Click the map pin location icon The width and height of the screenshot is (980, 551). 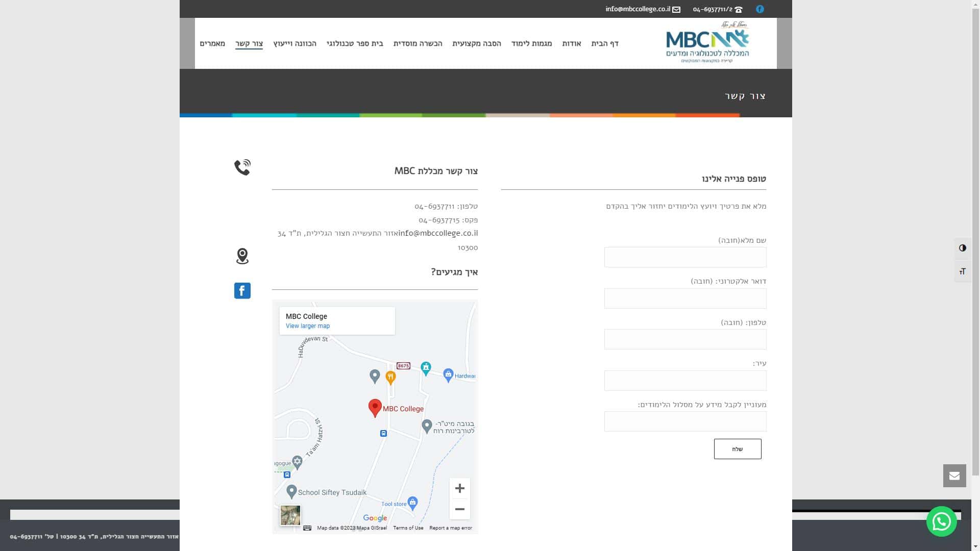click(x=242, y=256)
